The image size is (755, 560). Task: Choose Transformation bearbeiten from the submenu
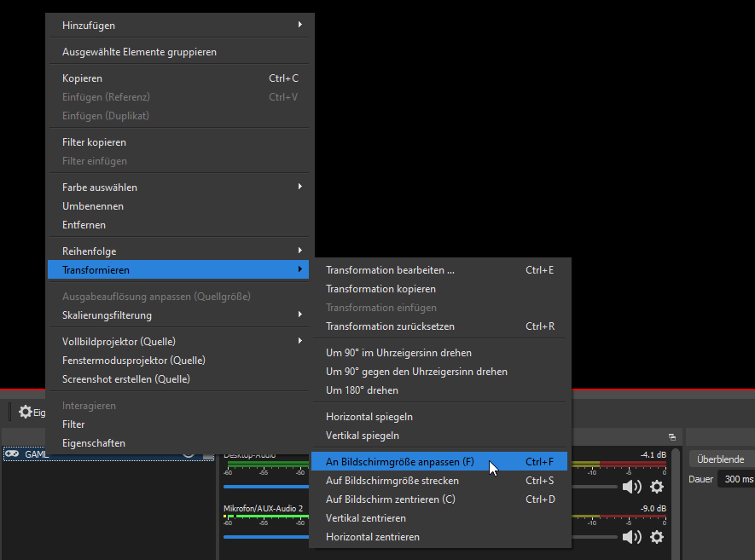coord(390,270)
